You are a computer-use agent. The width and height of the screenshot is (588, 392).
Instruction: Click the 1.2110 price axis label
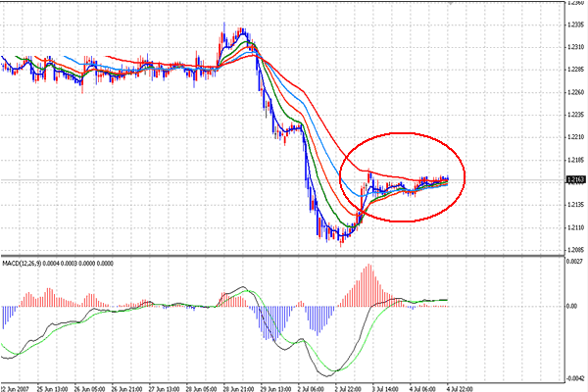click(x=575, y=227)
